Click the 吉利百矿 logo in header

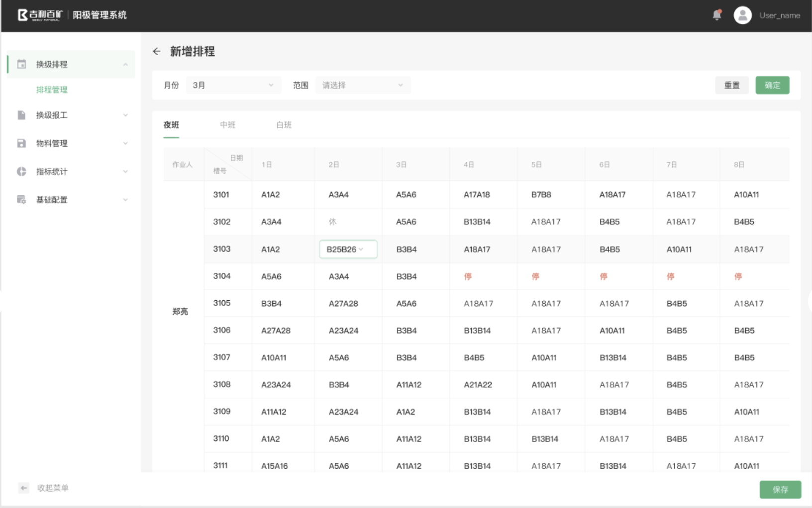point(40,15)
